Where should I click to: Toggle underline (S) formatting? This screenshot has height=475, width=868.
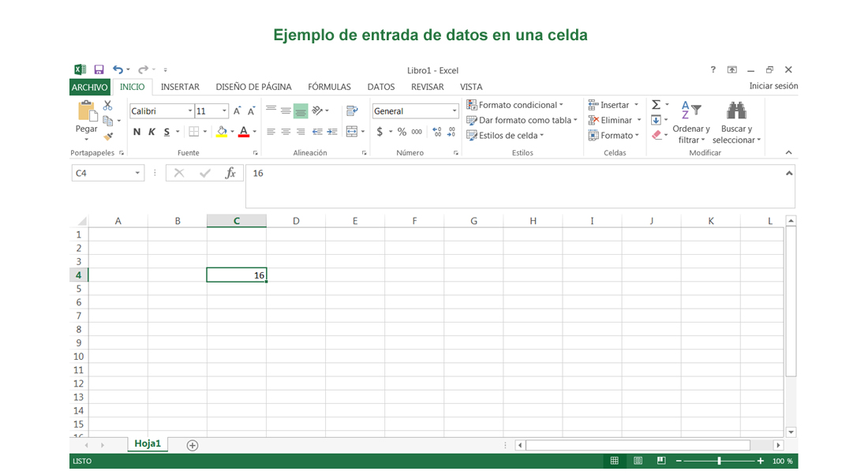[166, 132]
